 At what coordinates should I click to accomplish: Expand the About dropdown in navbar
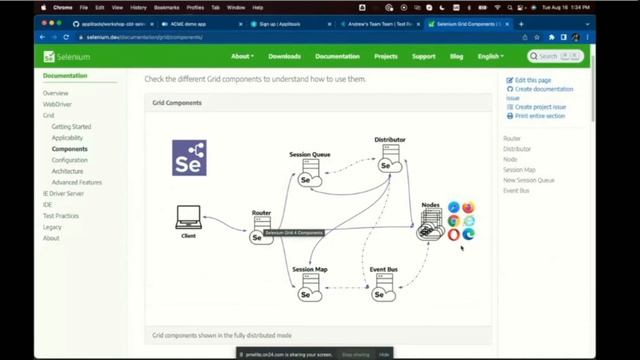(x=242, y=56)
